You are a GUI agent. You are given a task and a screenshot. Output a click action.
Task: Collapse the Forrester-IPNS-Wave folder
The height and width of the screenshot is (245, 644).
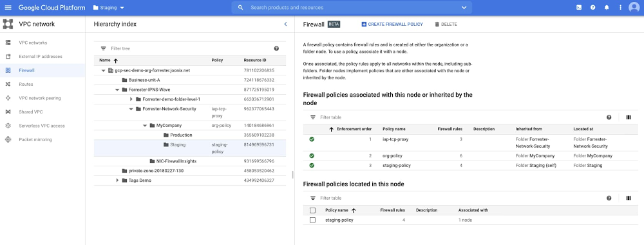pyautogui.click(x=117, y=90)
